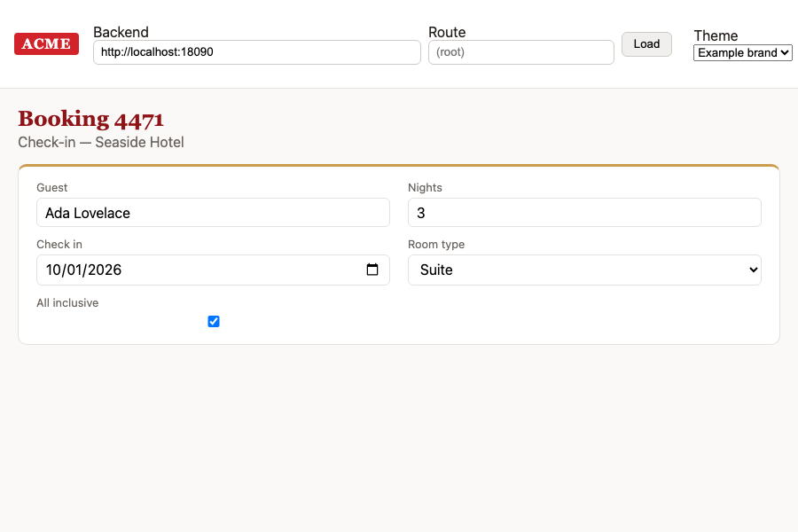Click the Check in date value
Viewport: 798px width, 532px height.
pos(83,270)
